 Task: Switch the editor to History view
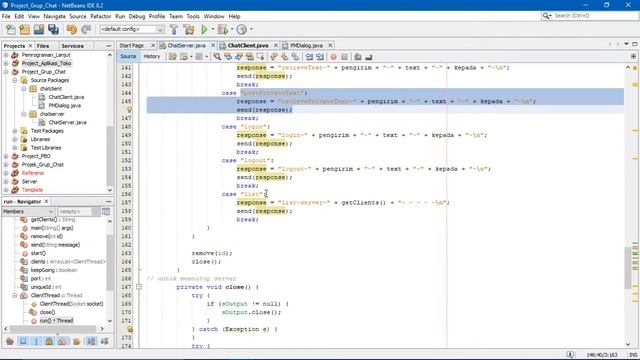pyautogui.click(x=152, y=57)
